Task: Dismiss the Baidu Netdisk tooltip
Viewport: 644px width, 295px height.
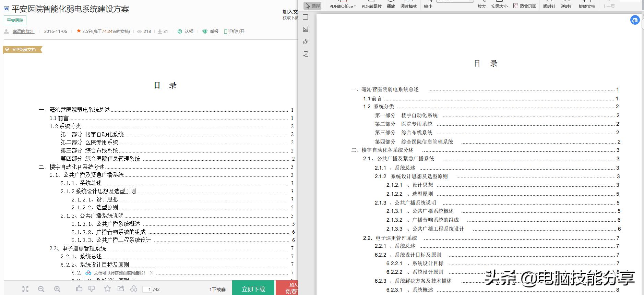Action: coord(152,273)
